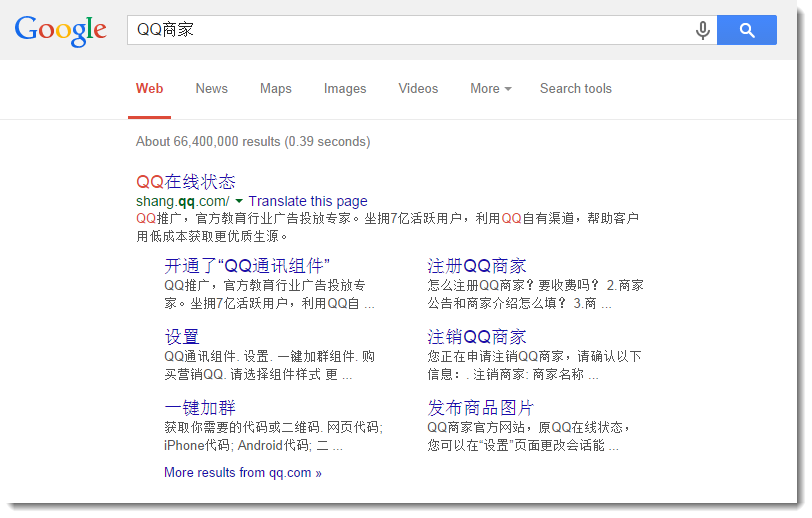Open the News tab

(x=211, y=88)
